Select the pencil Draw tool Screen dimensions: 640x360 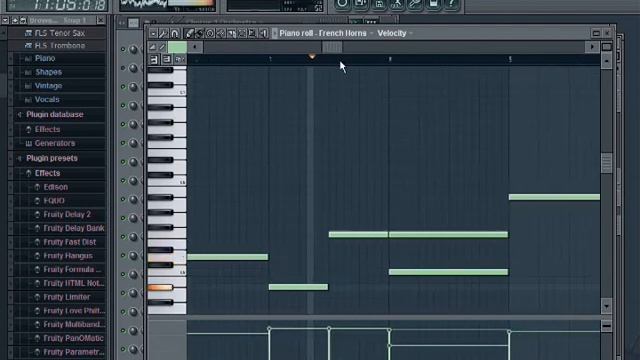189,33
